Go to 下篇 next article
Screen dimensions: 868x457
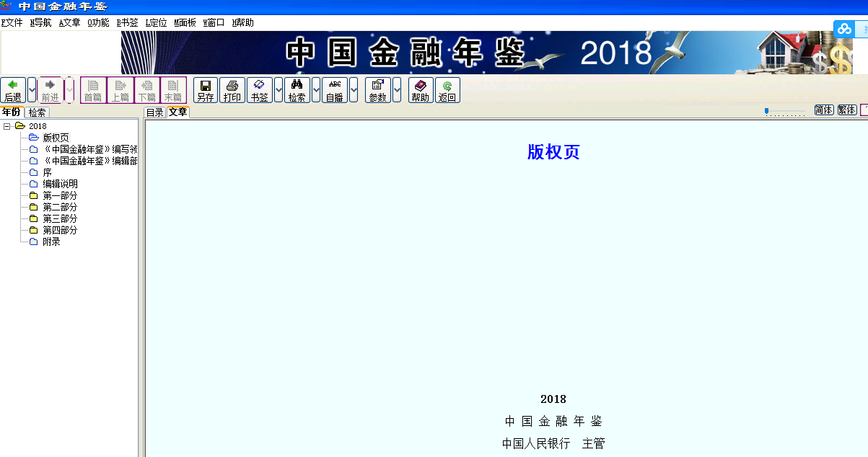(x=146, y=90)
